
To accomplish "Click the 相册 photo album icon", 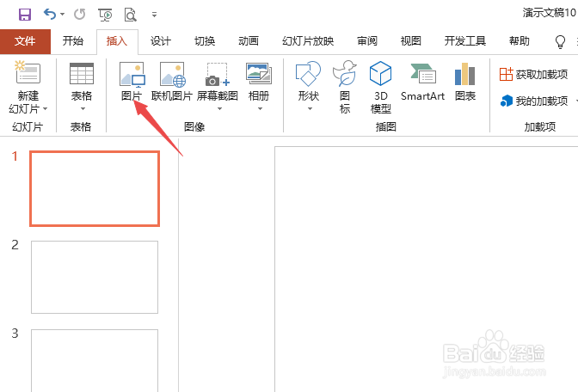I will click(259, 74).
